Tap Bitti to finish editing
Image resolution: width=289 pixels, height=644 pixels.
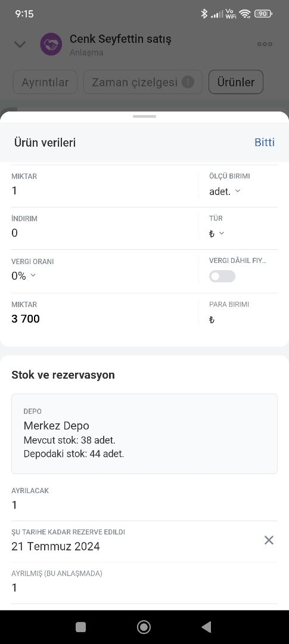pos(265,142)
